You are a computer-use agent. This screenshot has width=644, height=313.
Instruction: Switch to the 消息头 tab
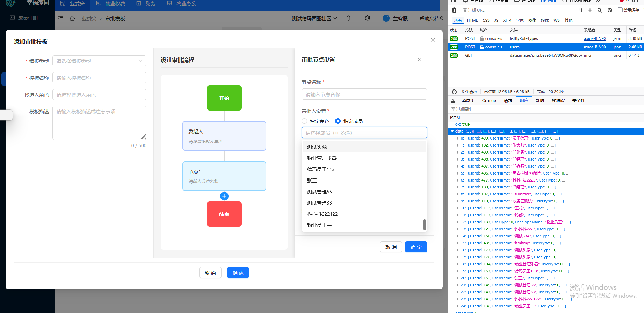pyautogui.click(x=468, y=101)
